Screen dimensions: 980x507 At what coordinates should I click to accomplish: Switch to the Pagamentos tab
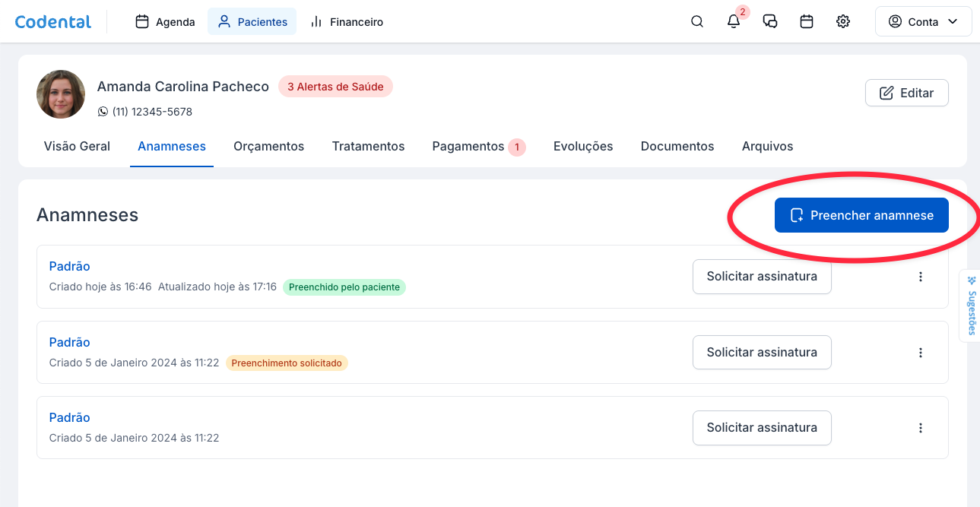(x=468, y=146)
